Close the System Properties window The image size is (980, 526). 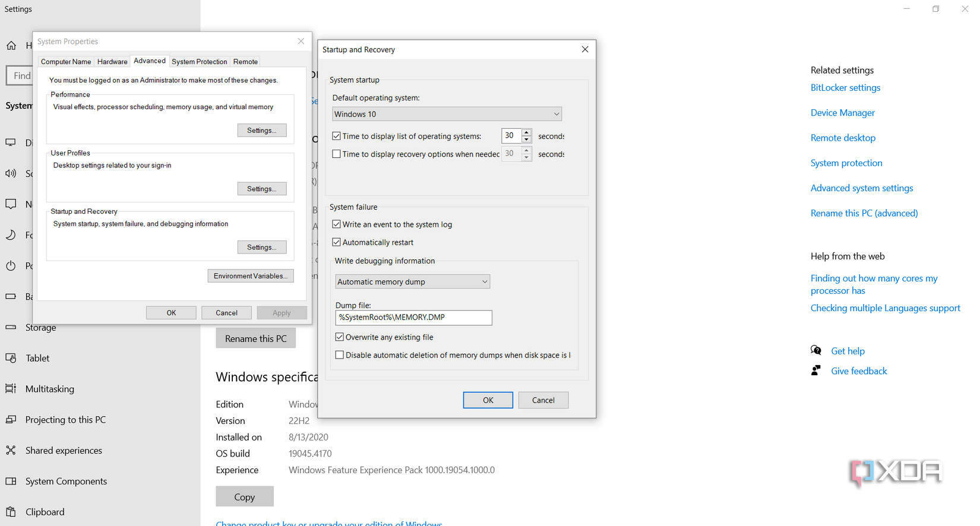(x=301, y=41)
